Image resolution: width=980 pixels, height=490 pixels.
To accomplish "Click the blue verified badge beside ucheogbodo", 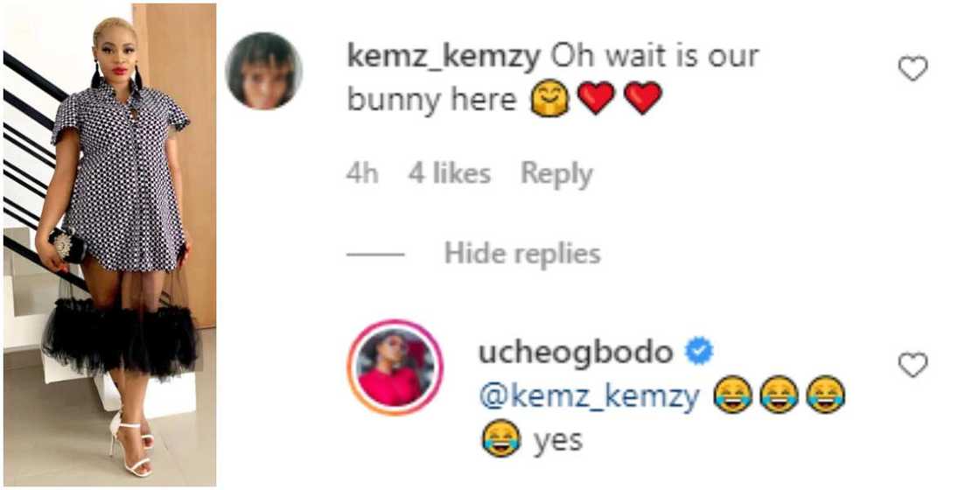I will (x=699, y=352).
